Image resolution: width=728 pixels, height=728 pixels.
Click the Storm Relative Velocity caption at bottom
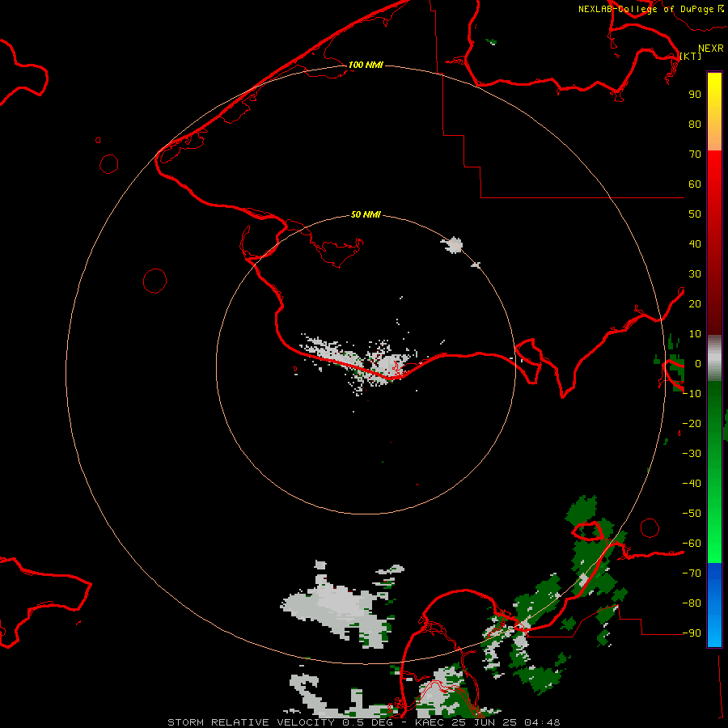(363, 722)
